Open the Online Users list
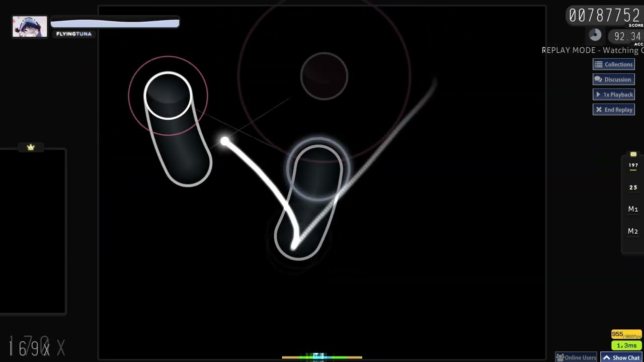This screenshot has width=644, height=362. pyautogui.click(x=576, y=357)
